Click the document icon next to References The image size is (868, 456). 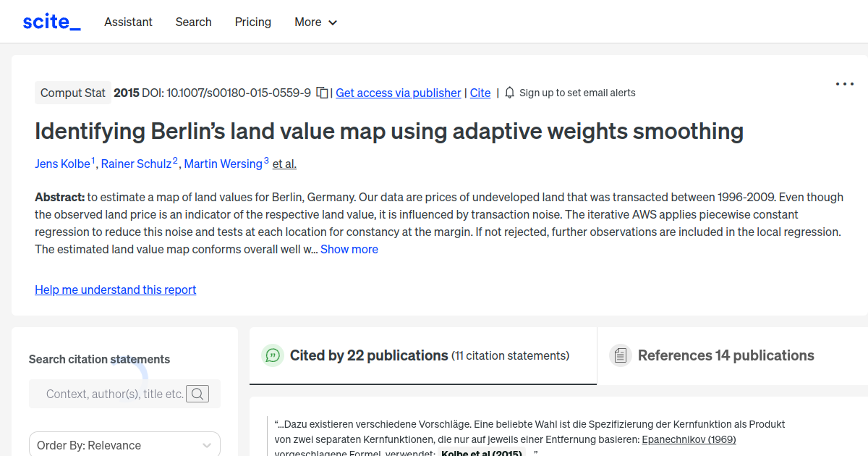[620, 355]
